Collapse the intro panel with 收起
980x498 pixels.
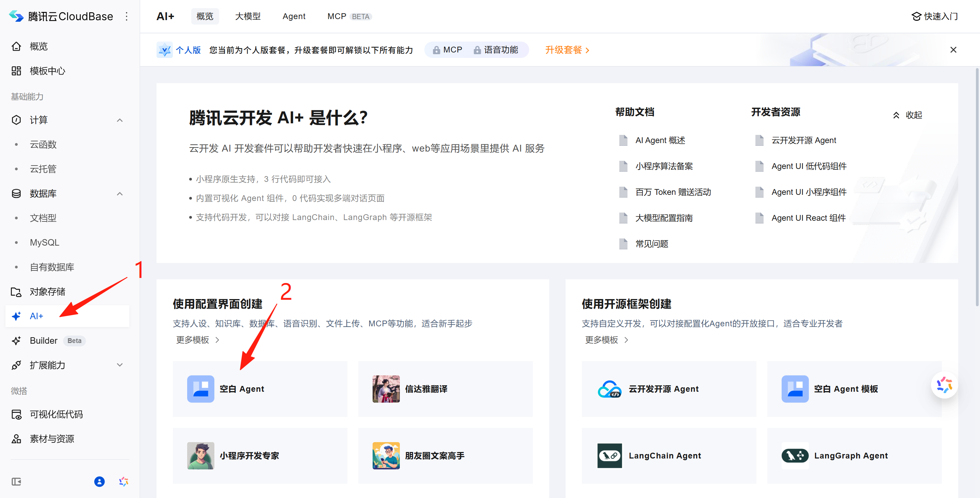coord(908,115)
